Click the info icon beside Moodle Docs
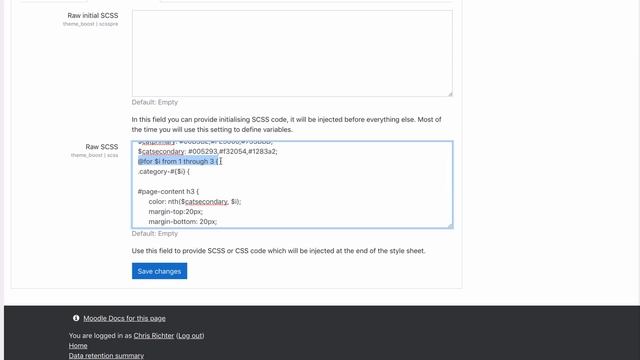The width and height of the screenshot is (640, 360). [x=76, y=318]
